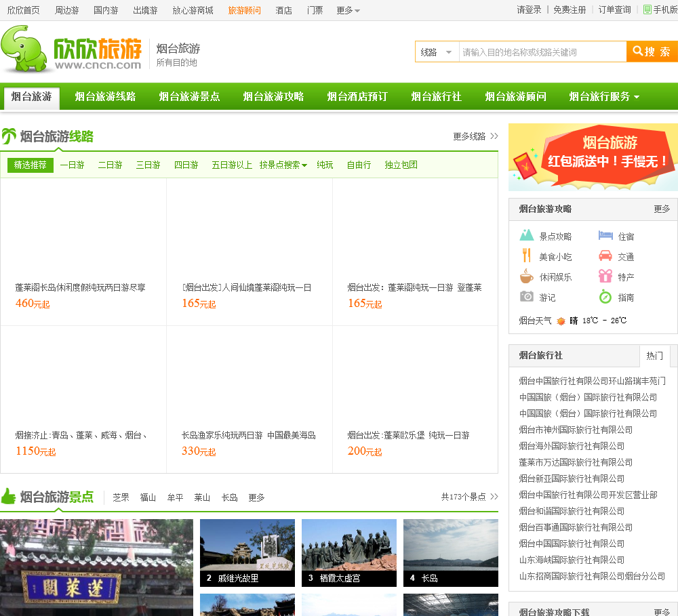The height and width of the screenshot is (616, 678).
Task: Switch to the 一日游 route tab
Action: point(72,165)
